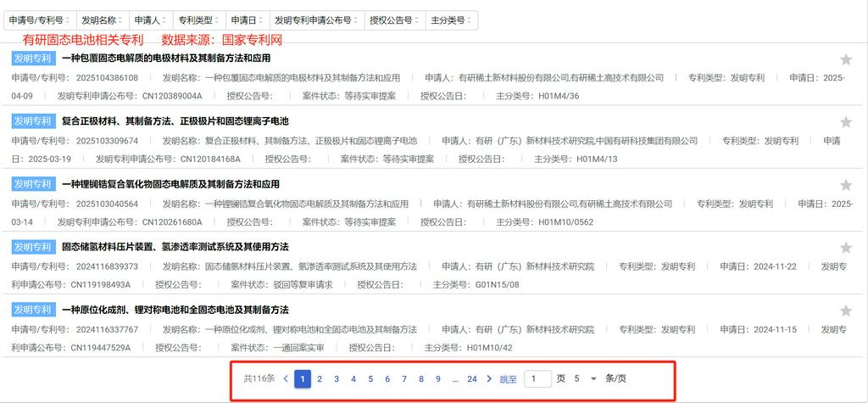Go to next page arrow
Image resolution: width=868 pixels, height=403 pixels.
click(489, 379)
